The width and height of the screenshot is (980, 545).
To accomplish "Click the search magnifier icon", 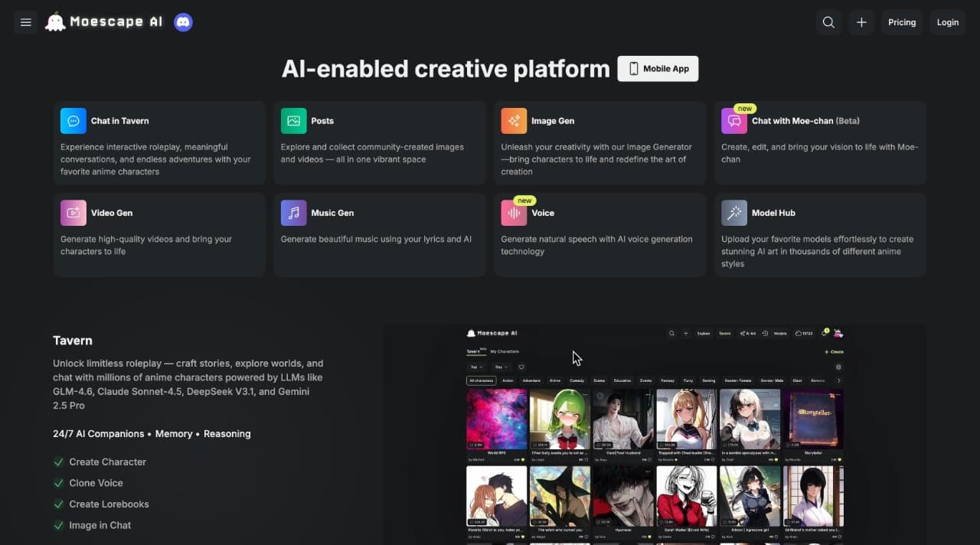I will point(828,22).
